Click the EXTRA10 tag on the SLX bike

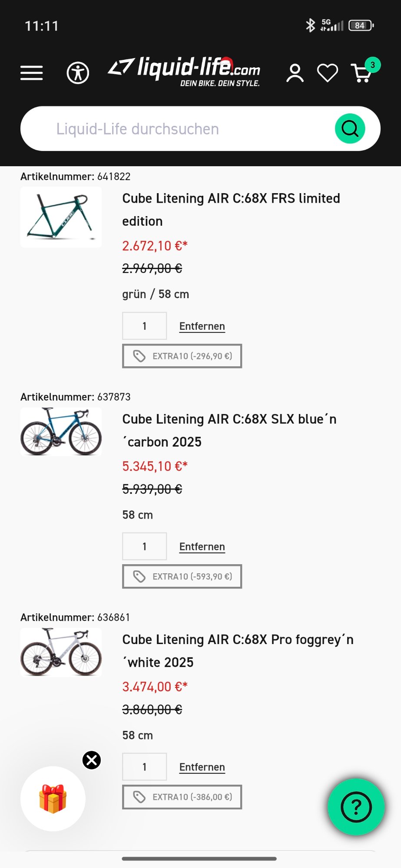click(x=182, y=576)
